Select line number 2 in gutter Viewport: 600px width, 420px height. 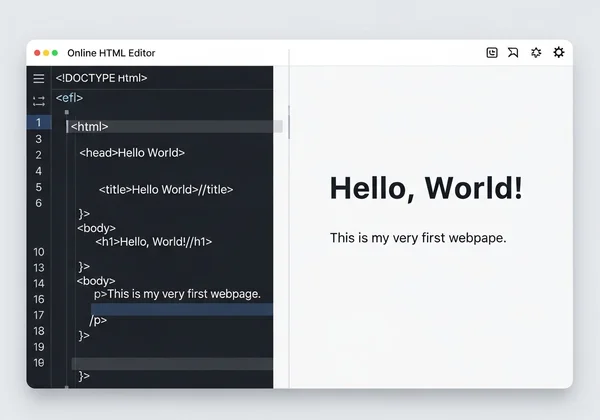tap(39, 155)
